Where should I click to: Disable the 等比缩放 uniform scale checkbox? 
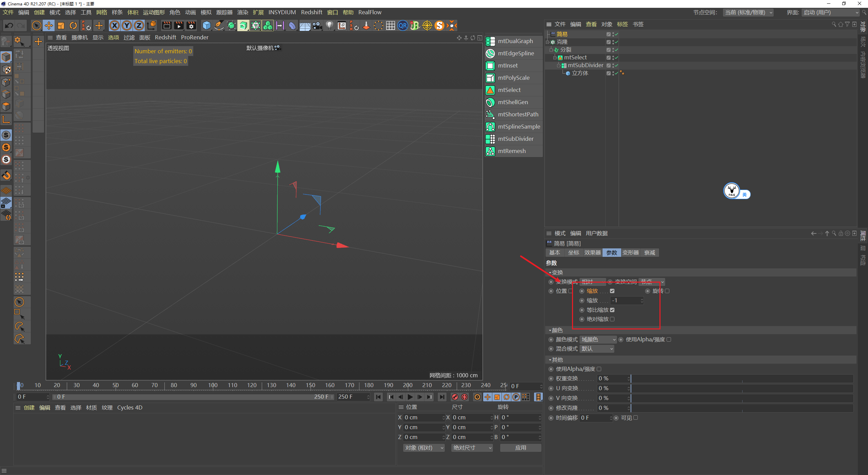click(x=612, y=310)
